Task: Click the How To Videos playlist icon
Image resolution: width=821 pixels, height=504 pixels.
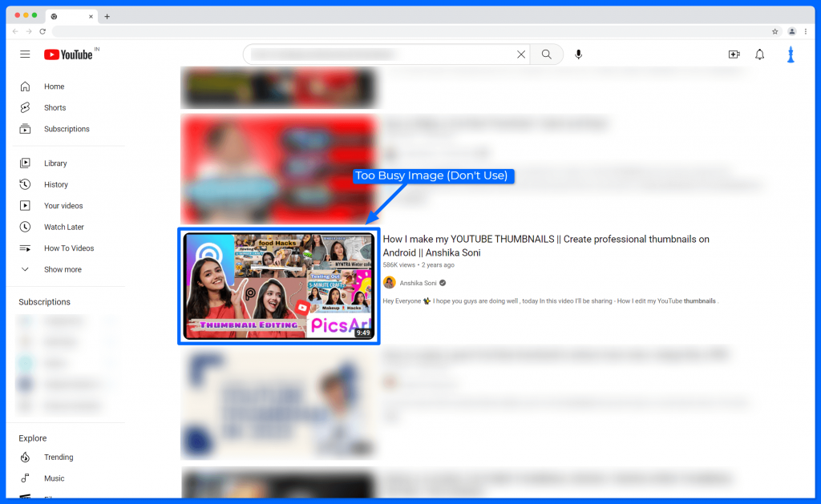Action: coord(25,248)
